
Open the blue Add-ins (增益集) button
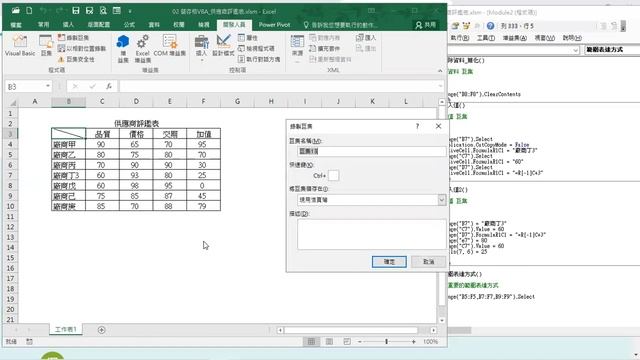[123, 49]
